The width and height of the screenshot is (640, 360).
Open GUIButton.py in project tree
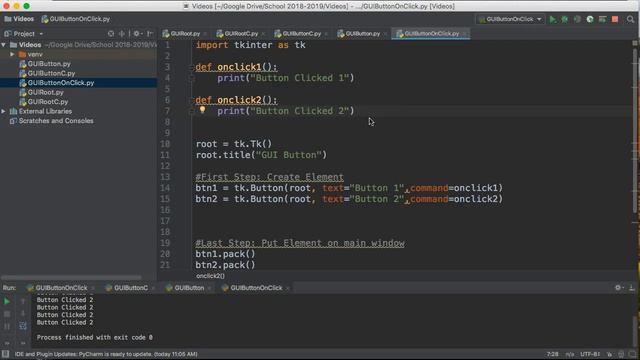coord(49,64)
